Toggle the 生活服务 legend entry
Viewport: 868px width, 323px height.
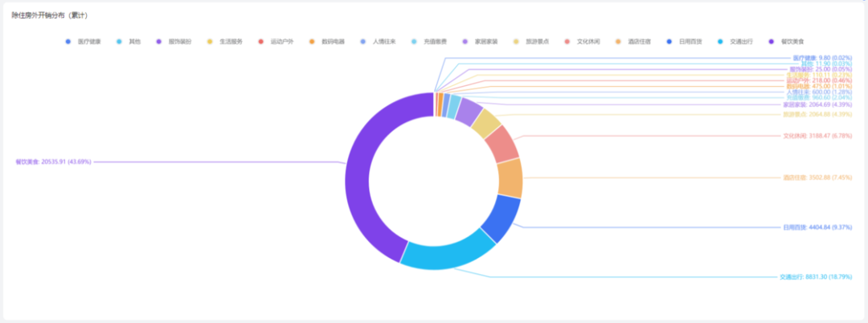[224, 42]
